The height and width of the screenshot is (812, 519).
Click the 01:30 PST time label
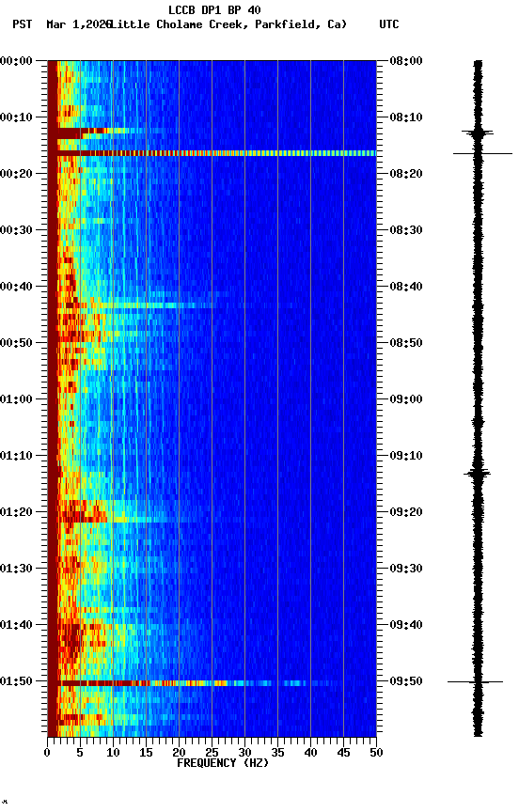[16, 569]
